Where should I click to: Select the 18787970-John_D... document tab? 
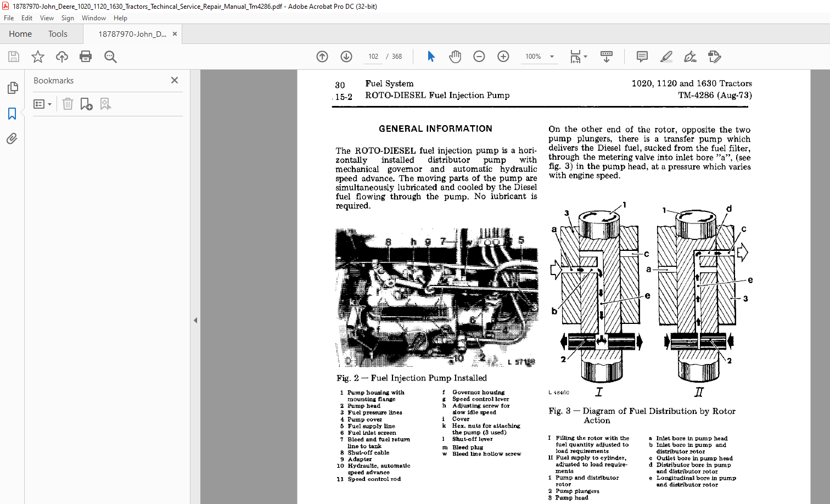pyautogui.click(x=132, y=34)
